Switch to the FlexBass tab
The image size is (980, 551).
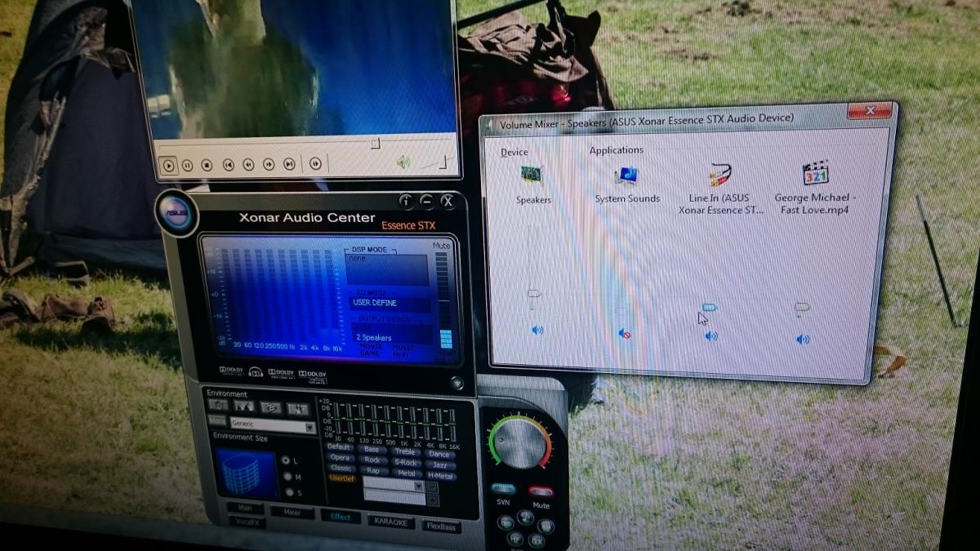click(441, 527)
